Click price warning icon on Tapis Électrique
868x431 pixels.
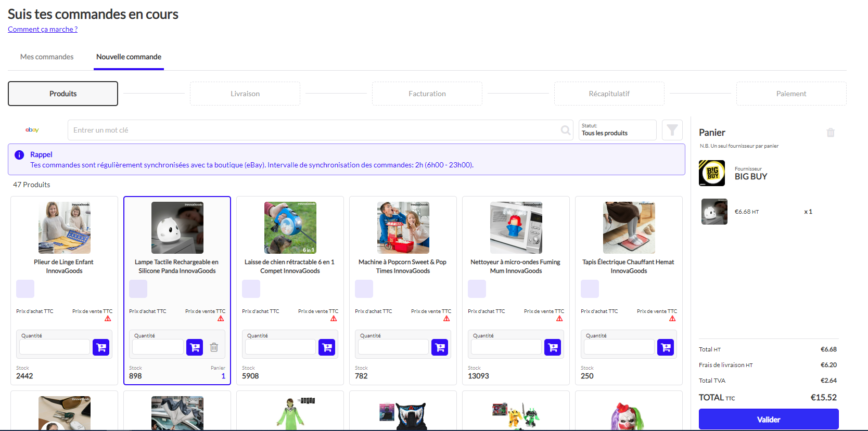[672, 319]
